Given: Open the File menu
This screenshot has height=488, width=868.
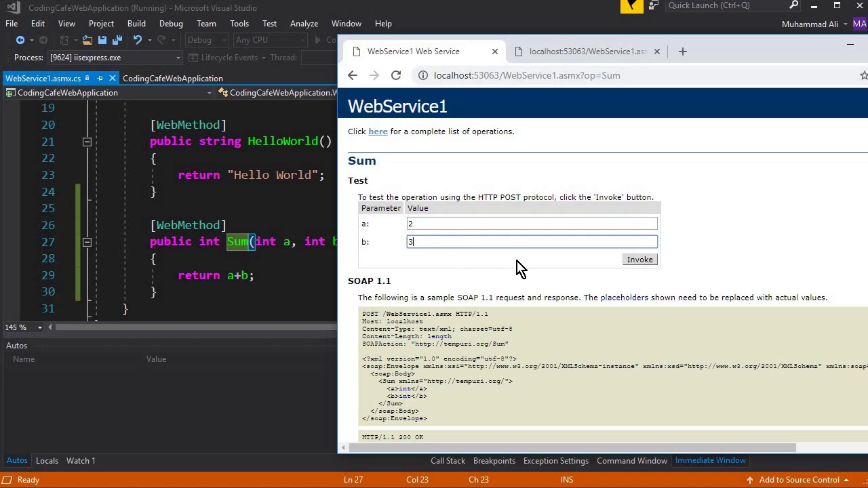Looking at the screenshot, I should 12,24.
